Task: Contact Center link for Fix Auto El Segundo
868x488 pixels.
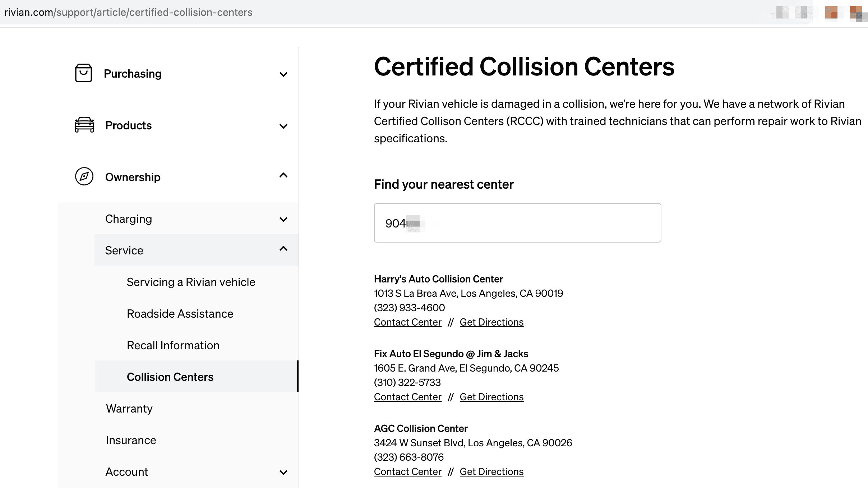Action: click(407, 397)
